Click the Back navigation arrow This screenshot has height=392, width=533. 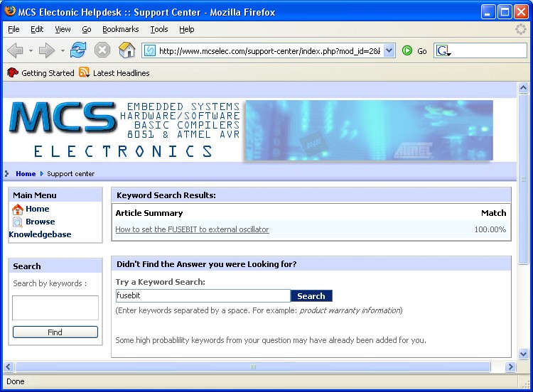15,51
